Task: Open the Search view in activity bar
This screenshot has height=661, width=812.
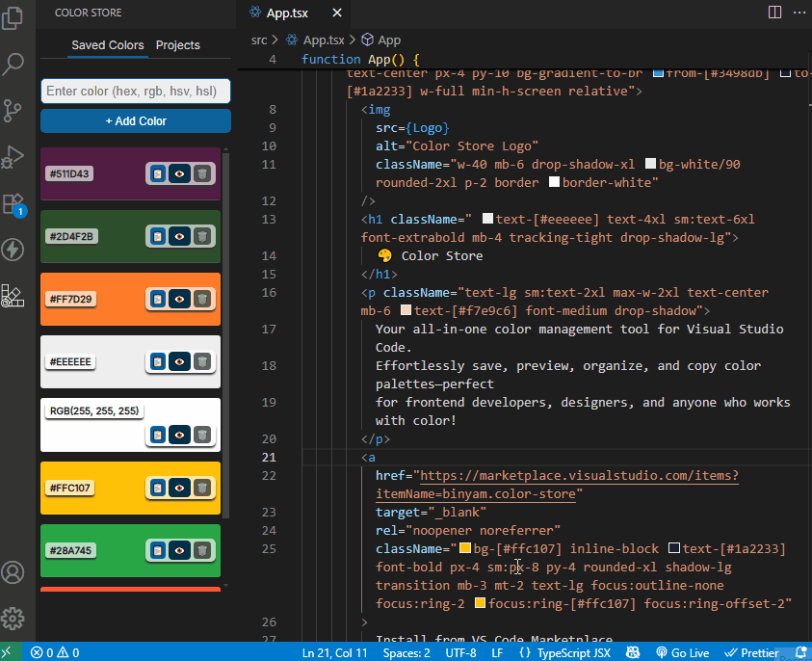Action: point(13,65)
